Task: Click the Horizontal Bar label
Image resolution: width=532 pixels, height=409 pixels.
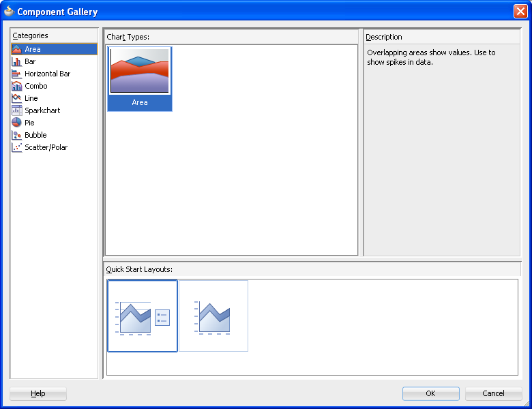Action: coord(48,74)
